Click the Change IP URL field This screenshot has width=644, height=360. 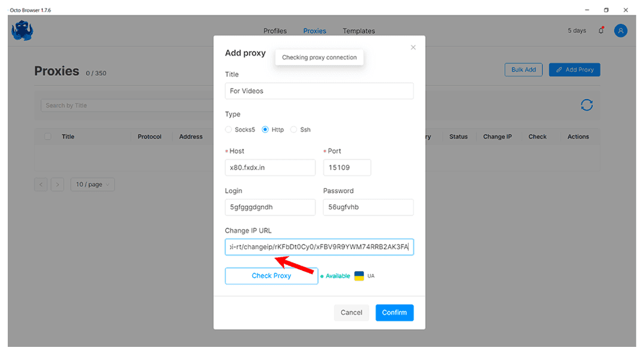(x=319, y=247)
